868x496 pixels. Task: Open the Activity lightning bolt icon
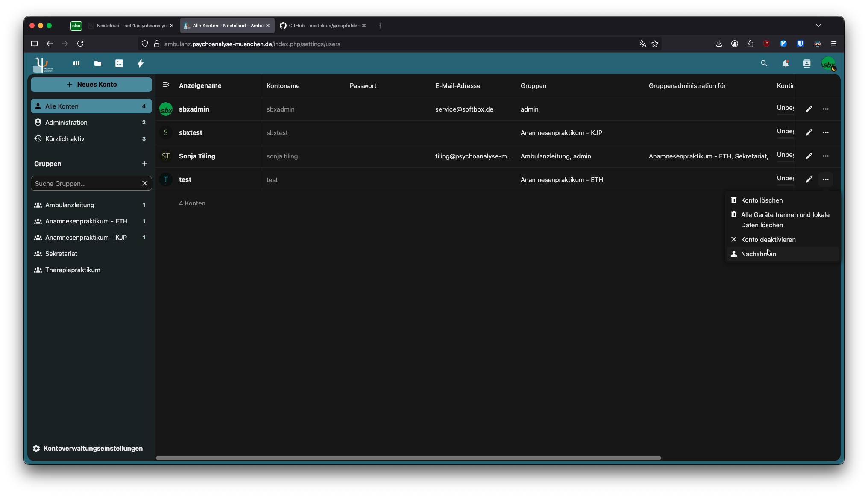click(140, 63)
